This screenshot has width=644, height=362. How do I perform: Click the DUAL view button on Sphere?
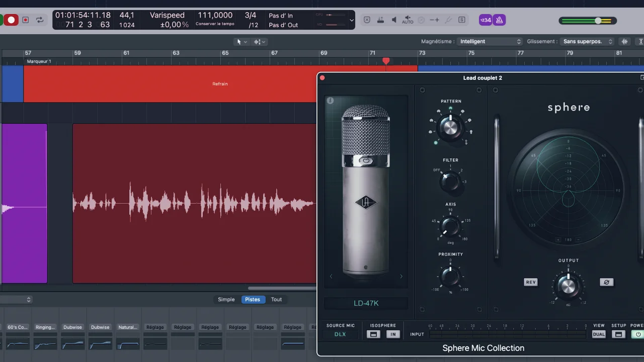pos(598,334)
